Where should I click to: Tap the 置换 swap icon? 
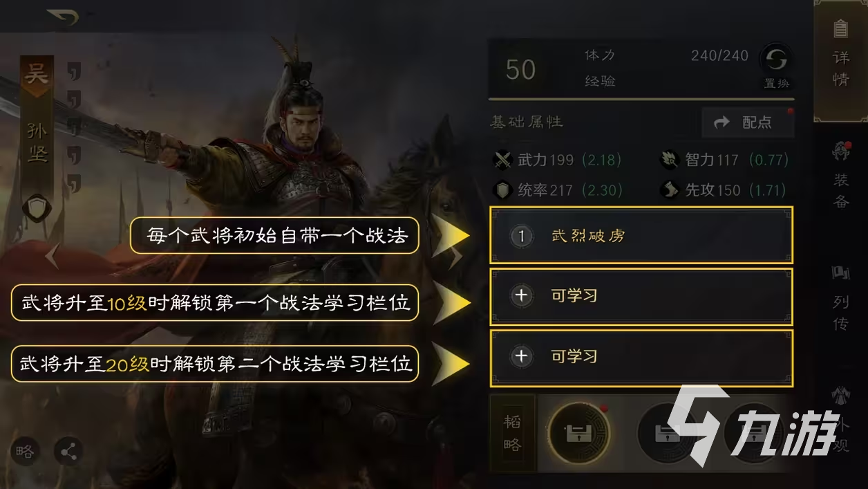776,66
